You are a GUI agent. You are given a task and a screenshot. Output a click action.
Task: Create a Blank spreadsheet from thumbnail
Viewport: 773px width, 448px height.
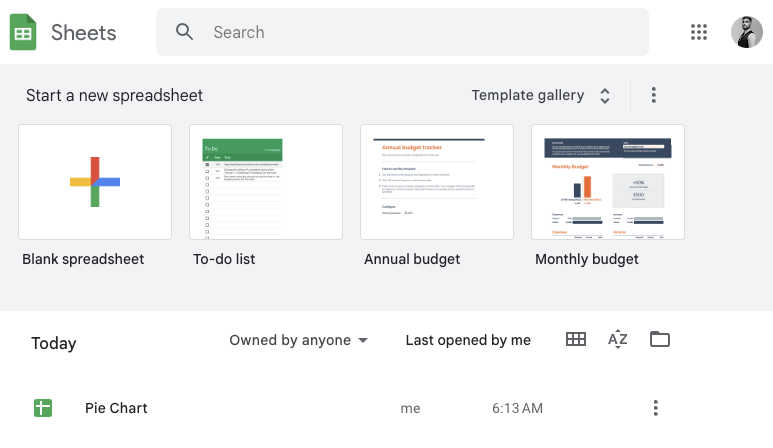[95, 182]
